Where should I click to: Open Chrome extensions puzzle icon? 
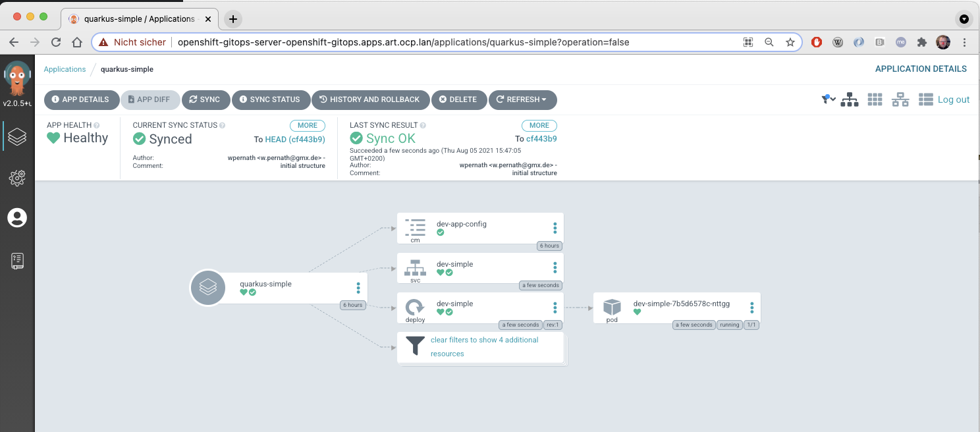(922, 42)
